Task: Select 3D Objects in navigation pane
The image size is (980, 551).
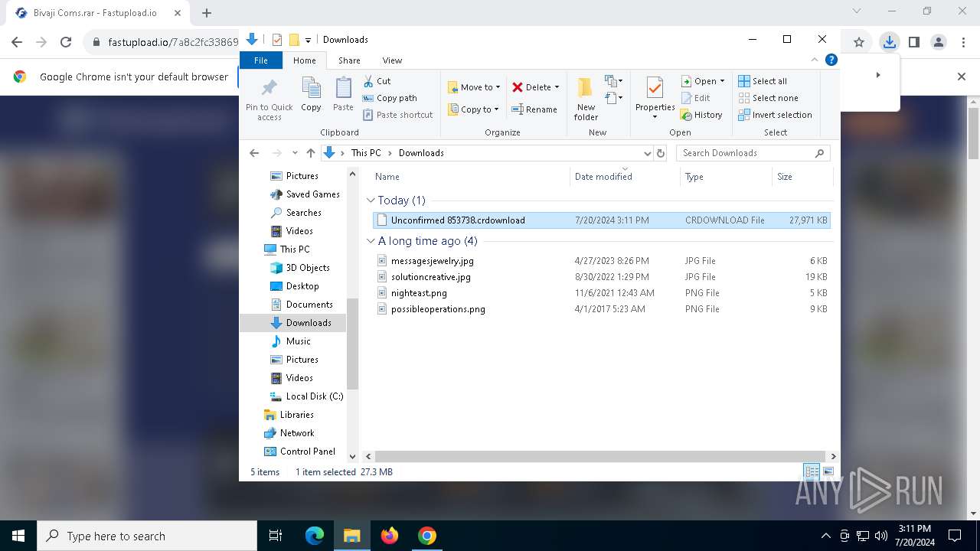Action: pyautogui.click(x=308, y=268)
